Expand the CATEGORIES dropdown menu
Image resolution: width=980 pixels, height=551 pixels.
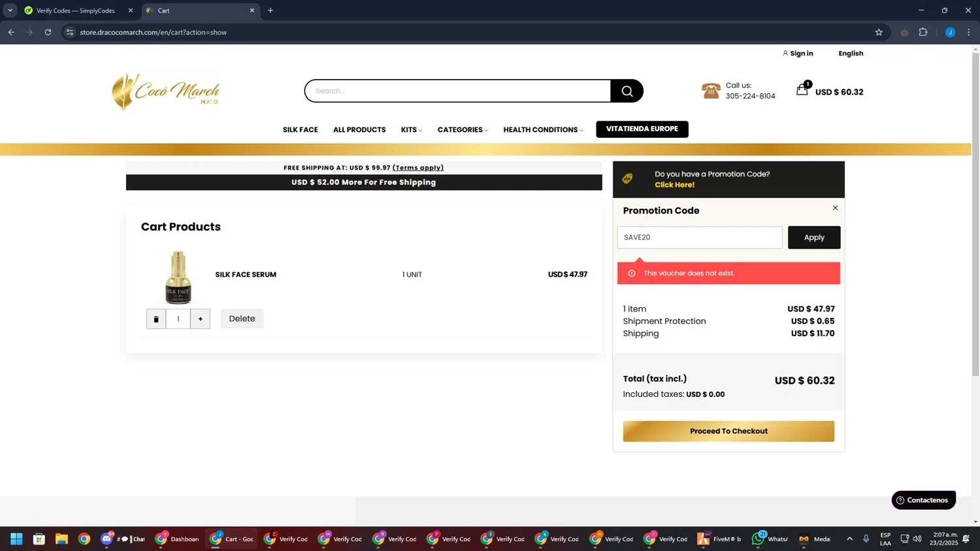pos(463,130)
